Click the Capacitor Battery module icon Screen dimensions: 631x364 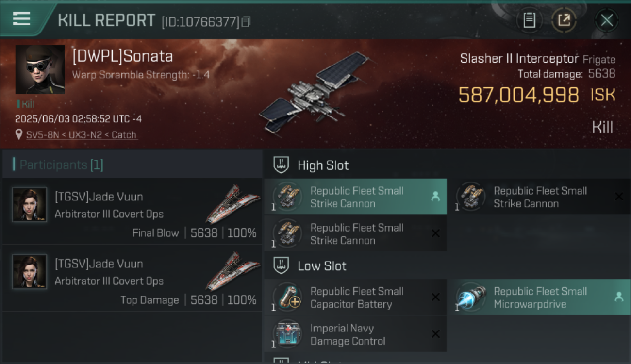point(288,297)
